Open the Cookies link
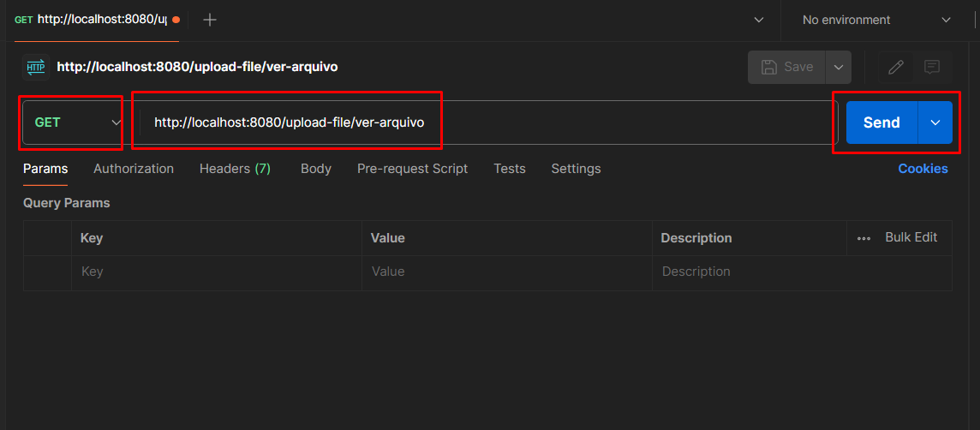This screenshot has width=980, height=430. (x=923, y=169)
